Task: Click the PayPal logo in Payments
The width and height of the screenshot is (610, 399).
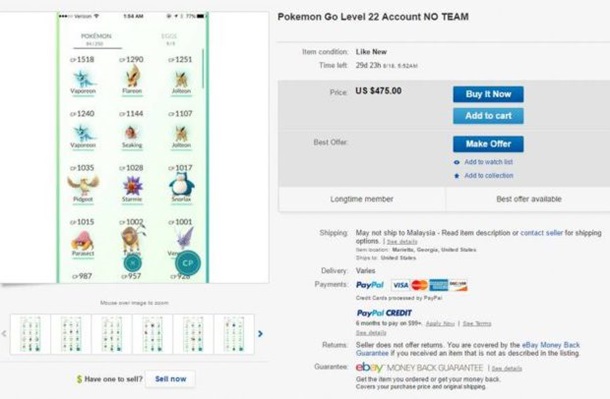Action: coord(370,285)
